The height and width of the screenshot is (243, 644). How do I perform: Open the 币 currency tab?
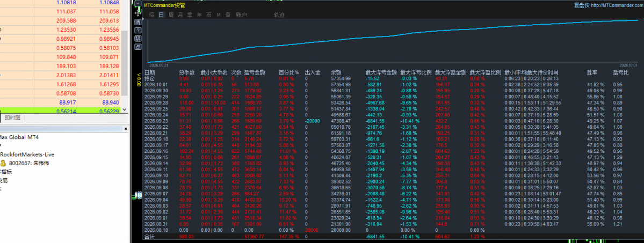point(208,15)
